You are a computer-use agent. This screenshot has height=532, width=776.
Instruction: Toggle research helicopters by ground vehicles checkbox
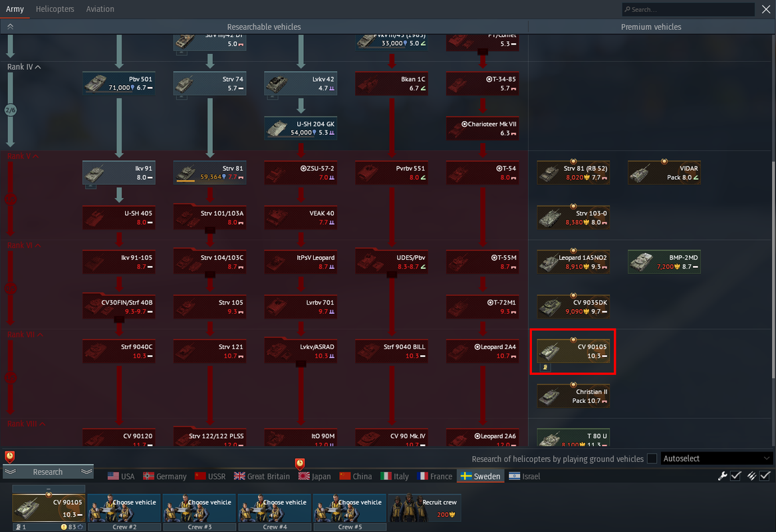click(x=652, y=459)
